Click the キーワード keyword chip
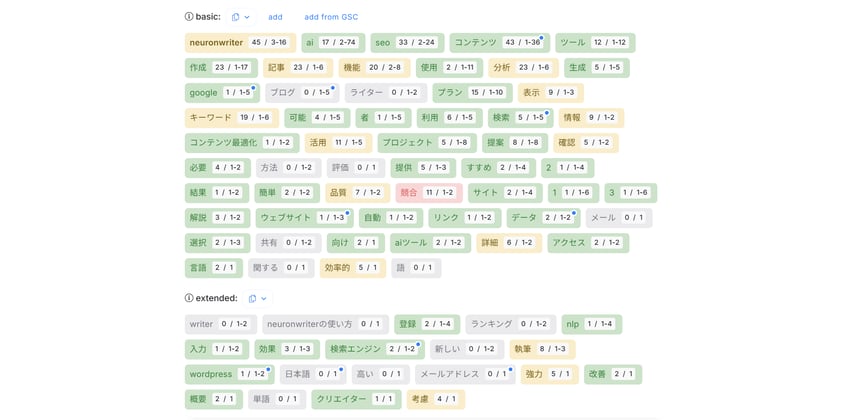Screen dimensions: 844x420 click(x=231, y=118)
